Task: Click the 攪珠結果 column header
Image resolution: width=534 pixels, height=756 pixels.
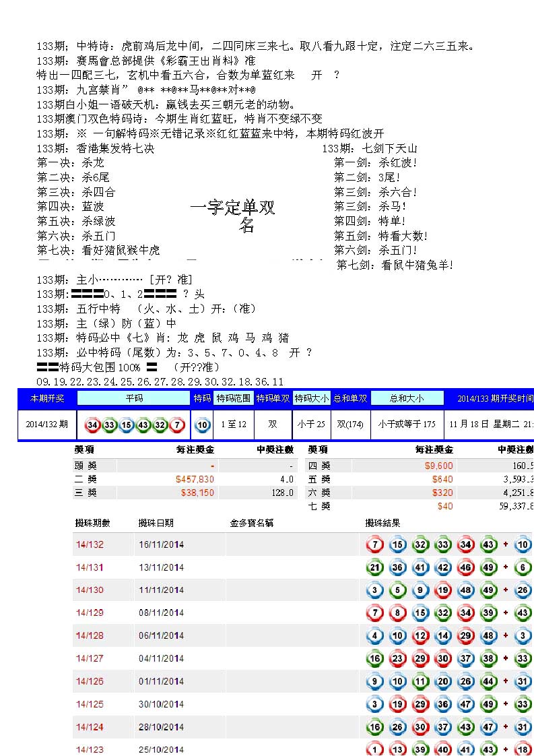Action: coord(382,523)
